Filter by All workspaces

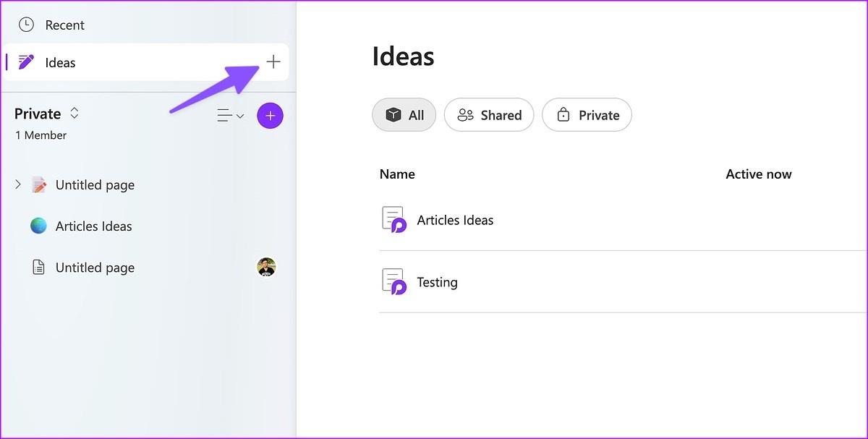click(404, 115)
